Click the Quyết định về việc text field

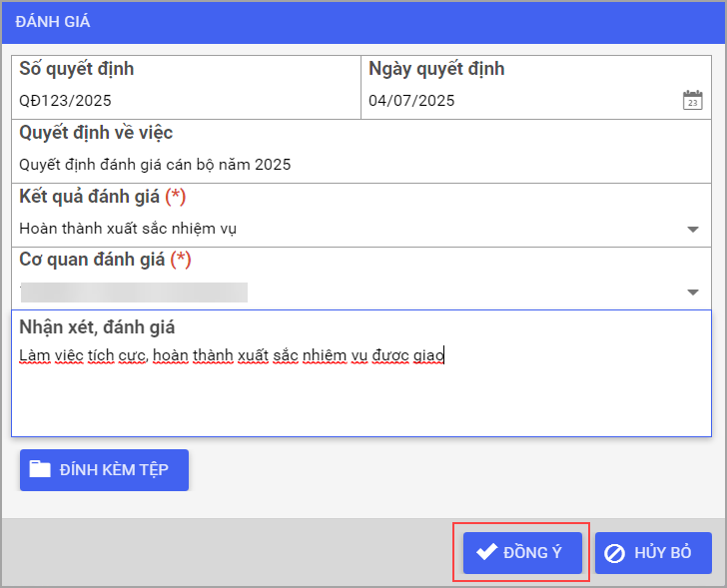155,165
